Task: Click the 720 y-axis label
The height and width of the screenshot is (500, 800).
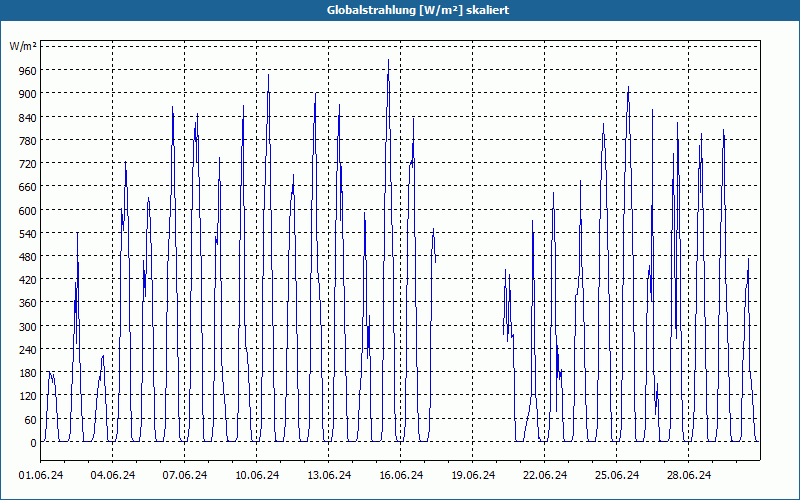Action: 28,163
